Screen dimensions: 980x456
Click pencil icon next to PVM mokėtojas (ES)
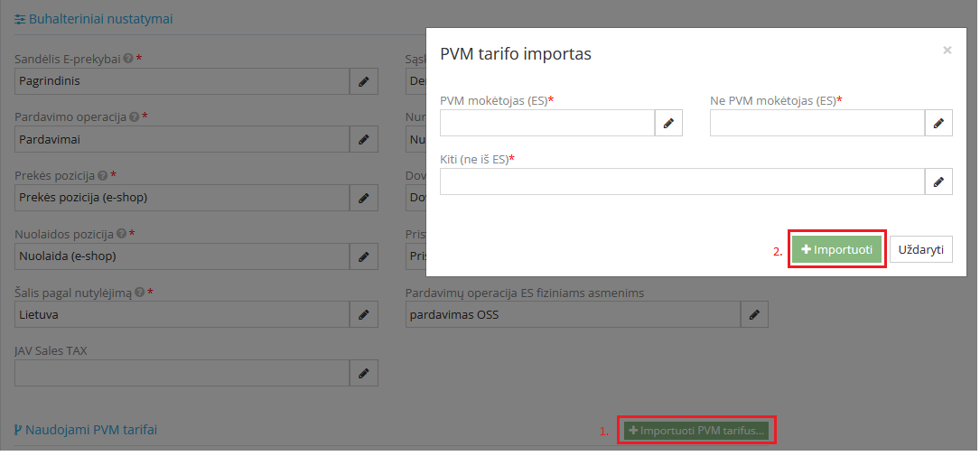click(668, 124)
